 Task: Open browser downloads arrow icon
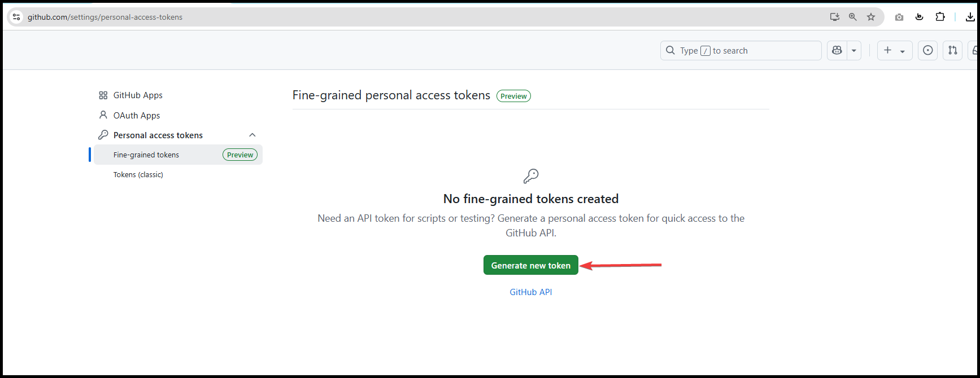[x=970, y=17]
